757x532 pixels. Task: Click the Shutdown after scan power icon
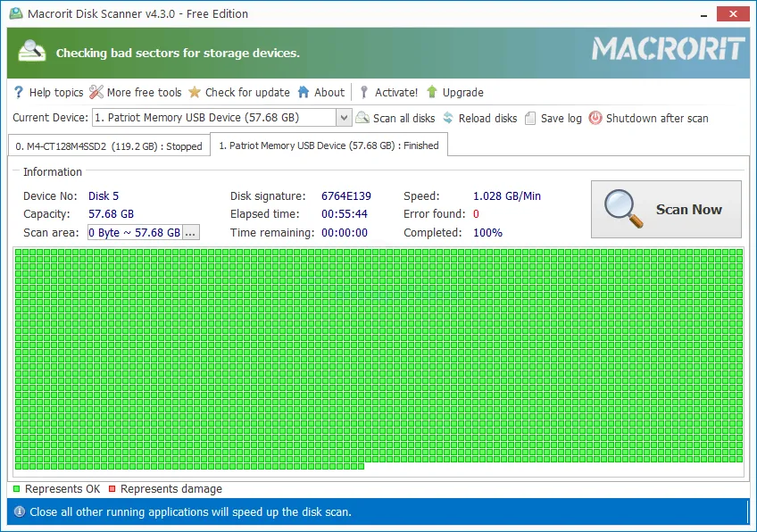[x=595, y=118]
